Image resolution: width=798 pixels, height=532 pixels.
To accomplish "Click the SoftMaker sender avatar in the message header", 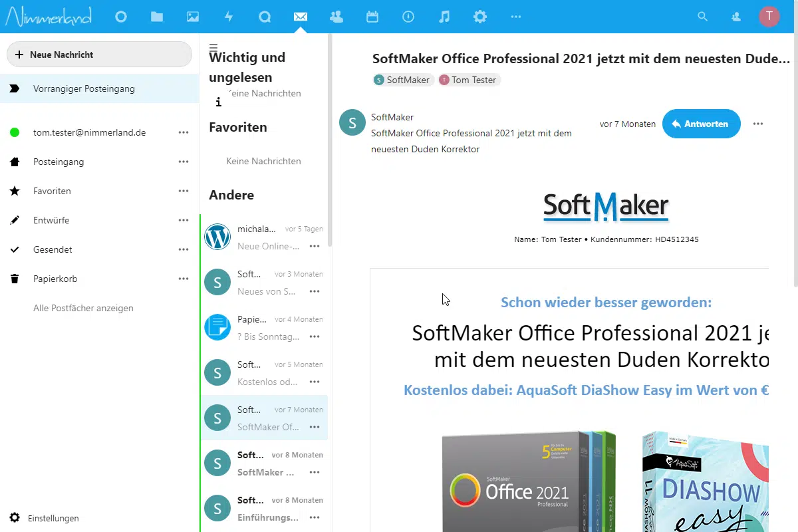I will point(352,123).
